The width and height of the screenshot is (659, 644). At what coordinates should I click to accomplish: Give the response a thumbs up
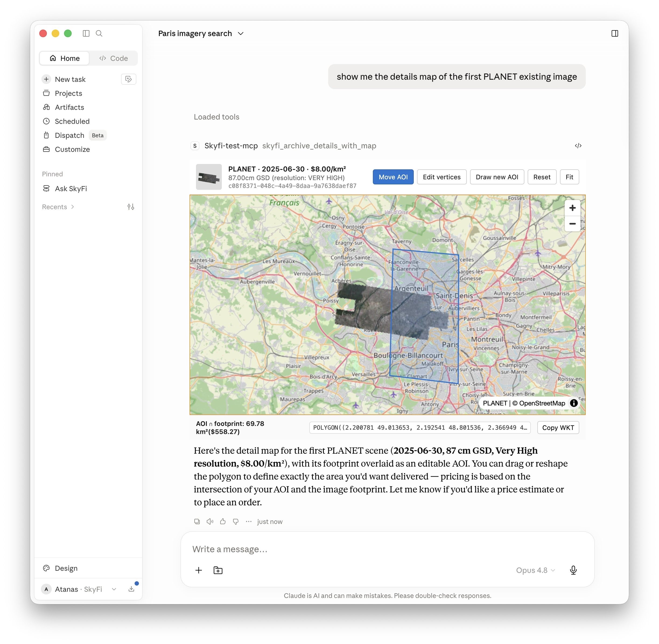(223, 521)
